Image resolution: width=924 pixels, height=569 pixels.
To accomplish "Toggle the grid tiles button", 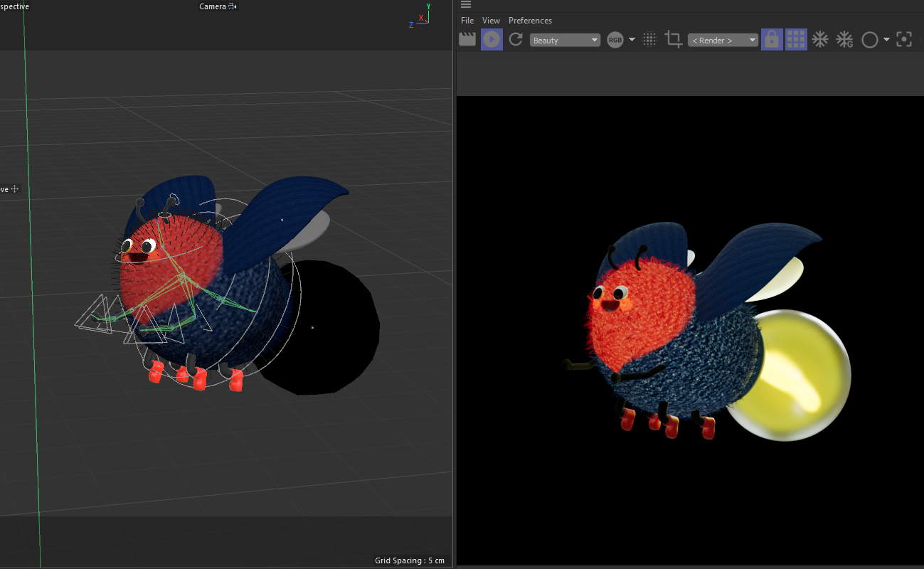I will coord(796,39).
